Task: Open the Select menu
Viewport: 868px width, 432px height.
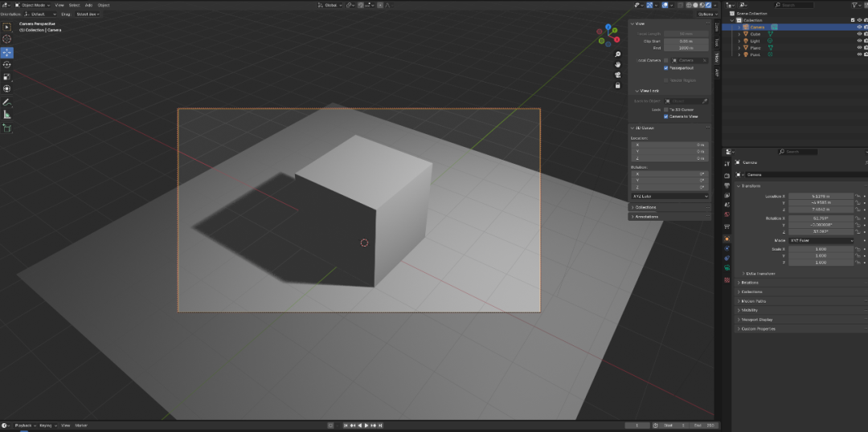Action: [x=74, y=5]
